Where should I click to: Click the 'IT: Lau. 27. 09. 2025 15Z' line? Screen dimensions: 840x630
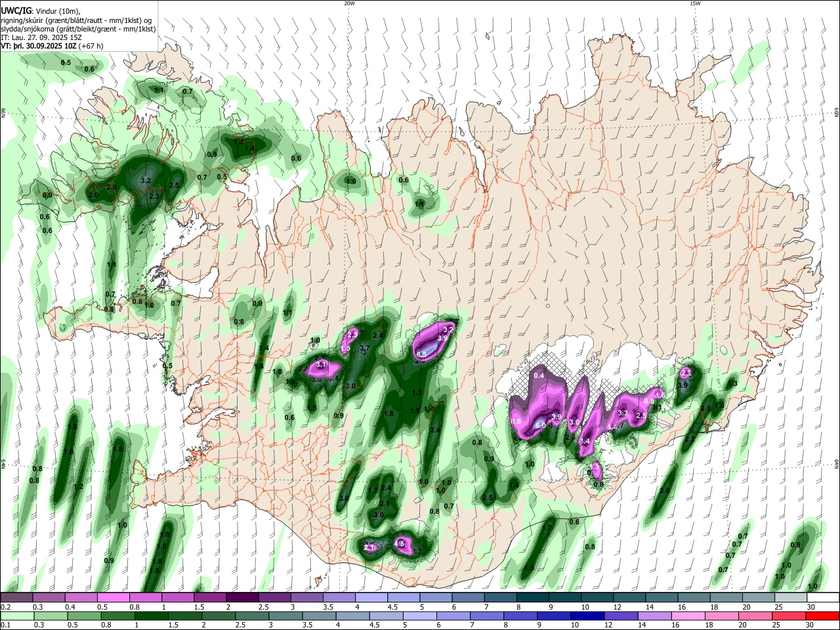(x=41, y=38)
